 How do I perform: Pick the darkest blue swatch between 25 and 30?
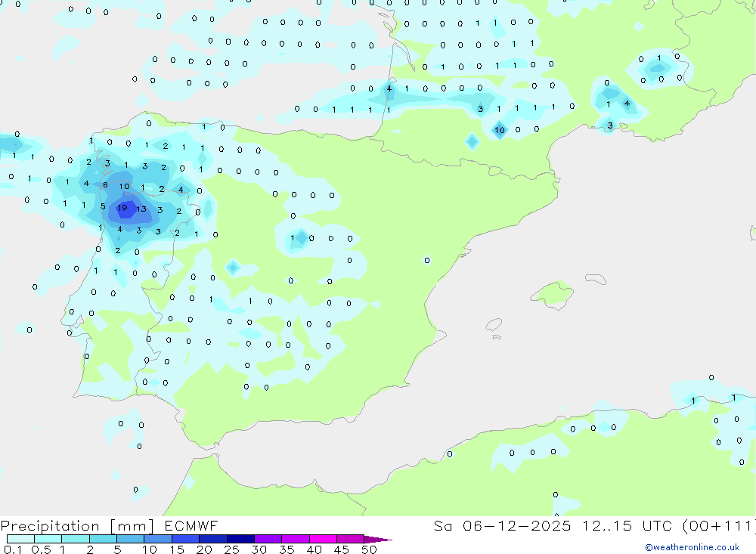240,539
